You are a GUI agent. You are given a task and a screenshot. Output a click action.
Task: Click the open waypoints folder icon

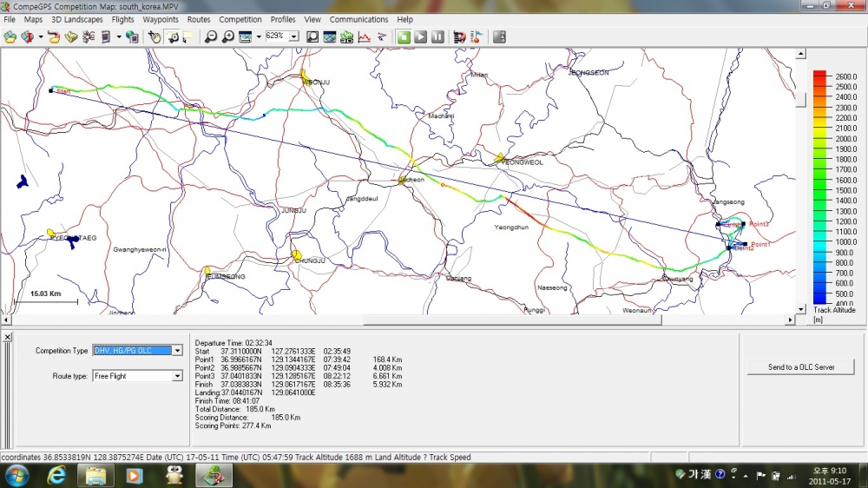[x=71, y=37]
